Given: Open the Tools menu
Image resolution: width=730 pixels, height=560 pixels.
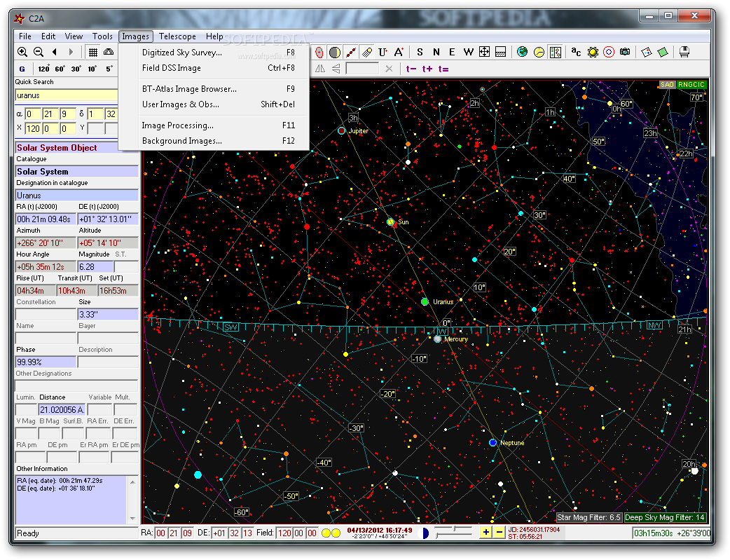Looking at the screenshot, I should [102, 36].
